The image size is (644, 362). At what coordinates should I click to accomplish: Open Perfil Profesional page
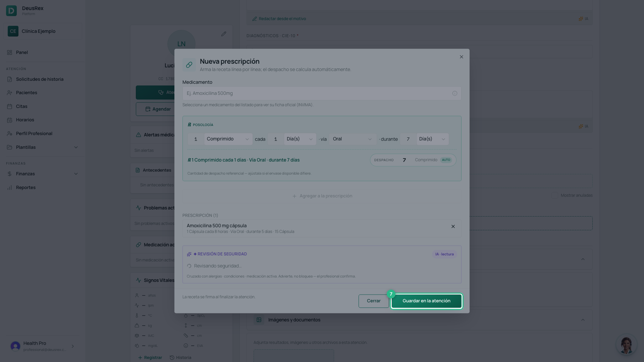(43, 133)
